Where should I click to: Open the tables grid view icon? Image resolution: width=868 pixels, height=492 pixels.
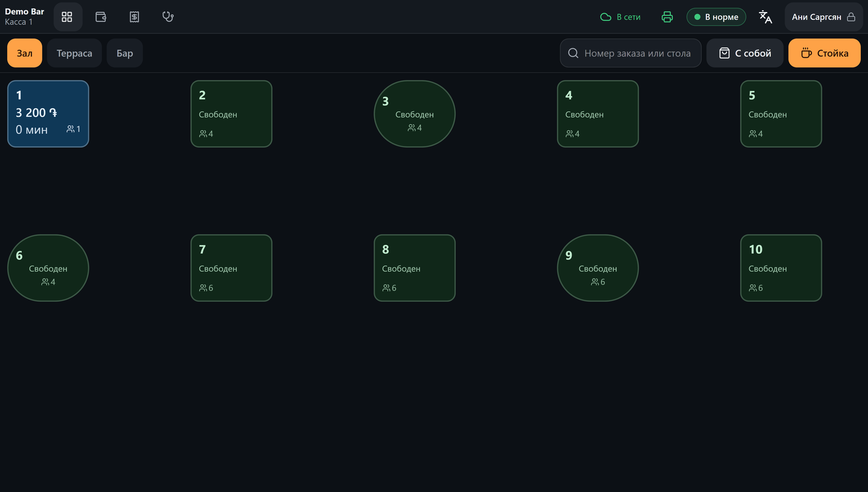tap(67, 17)
